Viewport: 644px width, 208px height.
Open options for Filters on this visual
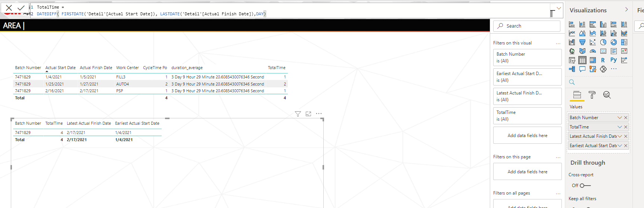point(558,43)
